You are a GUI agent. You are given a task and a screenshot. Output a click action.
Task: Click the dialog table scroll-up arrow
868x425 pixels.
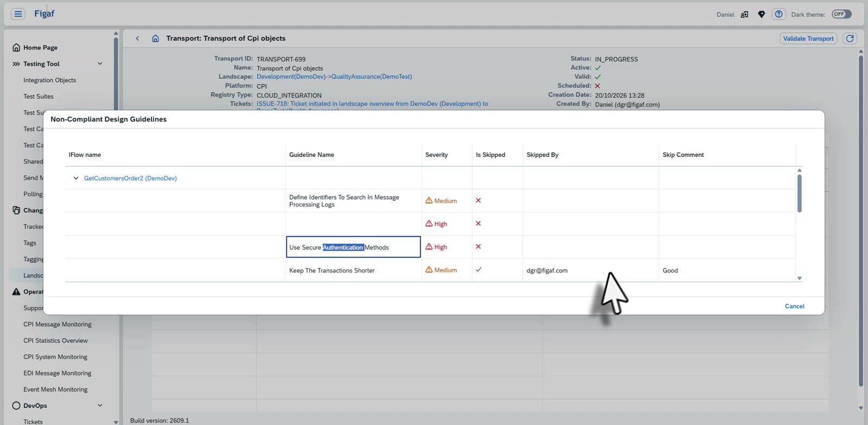point(799,170)
